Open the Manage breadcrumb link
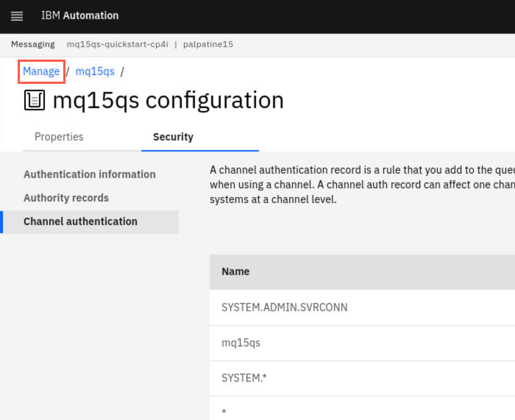This screenshot has height=420, width=515. [41, 71]
